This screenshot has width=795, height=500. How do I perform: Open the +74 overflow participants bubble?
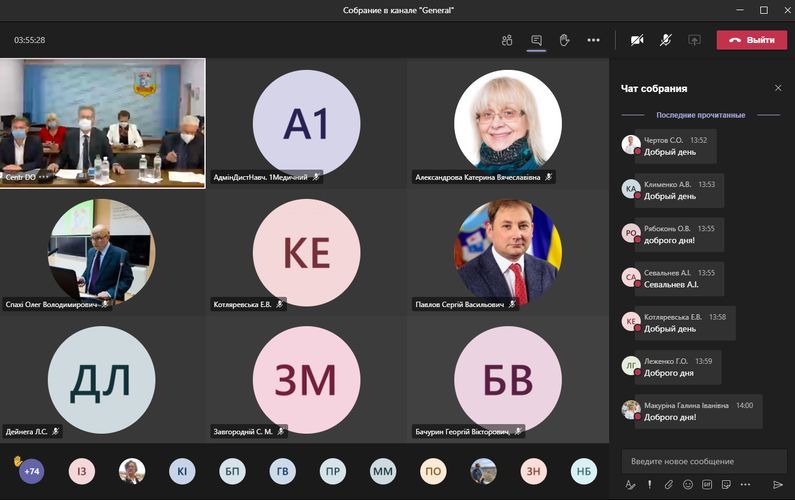[x=31, y=471]
